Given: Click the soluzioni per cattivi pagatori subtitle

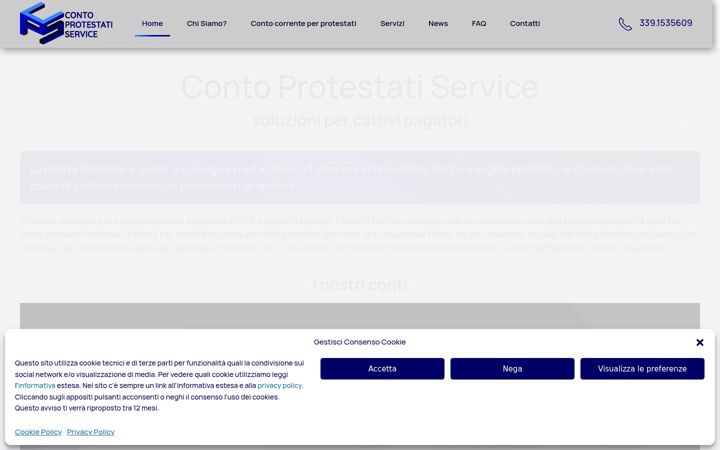Looking at the screenshot, I should [360, 121].
